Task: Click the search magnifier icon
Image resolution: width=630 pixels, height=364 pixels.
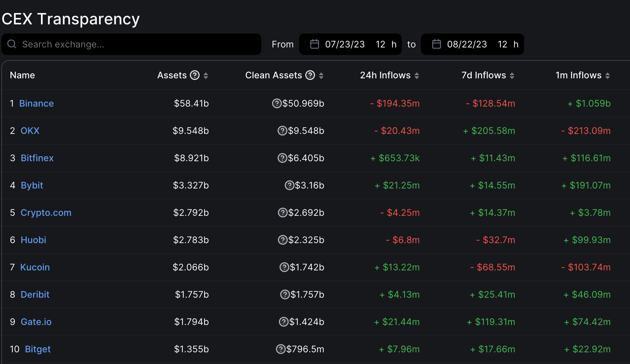Action: click(x=12, y=44)
